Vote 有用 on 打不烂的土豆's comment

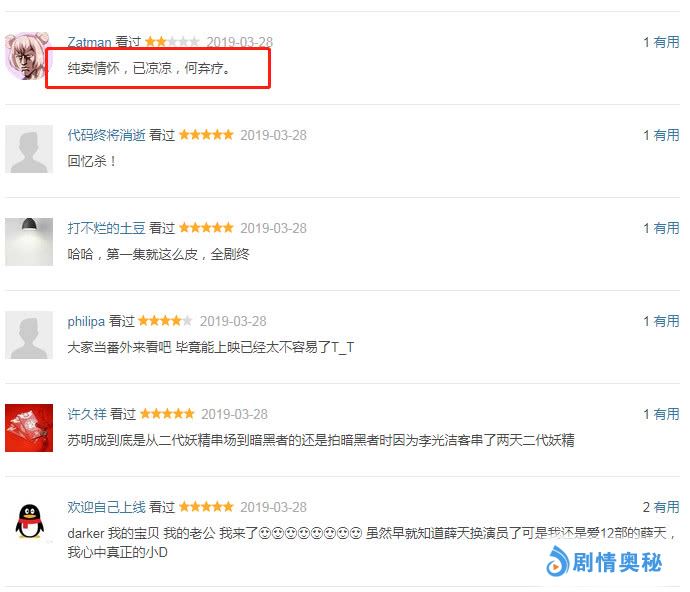[x=666, y=228]
